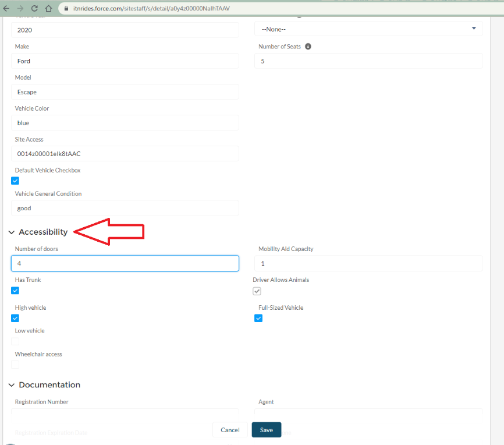Click the padlock site security icon

[65, 9]
